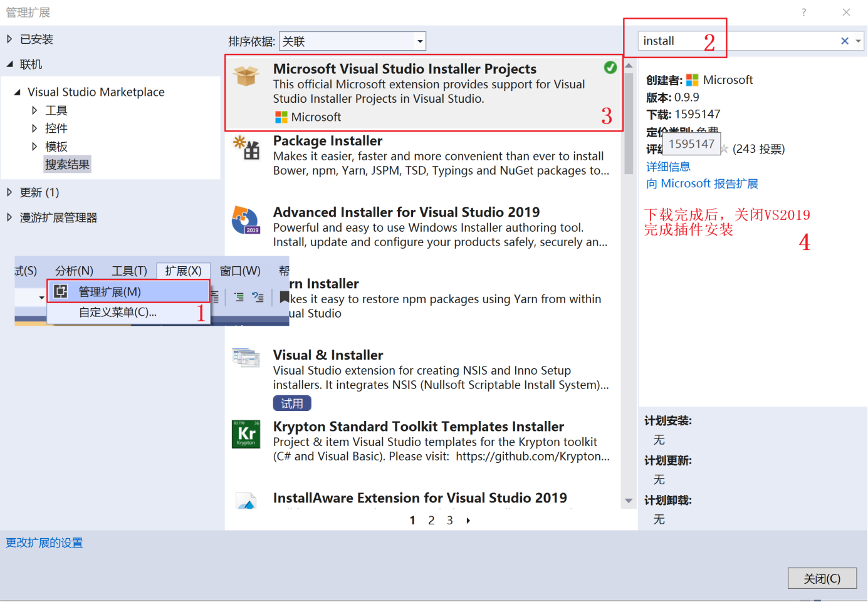Image resolution: width=868 pixels, height=602 pixels.
Task: Select 搜索结果 in the tree
Action: [x=67, y=164]
